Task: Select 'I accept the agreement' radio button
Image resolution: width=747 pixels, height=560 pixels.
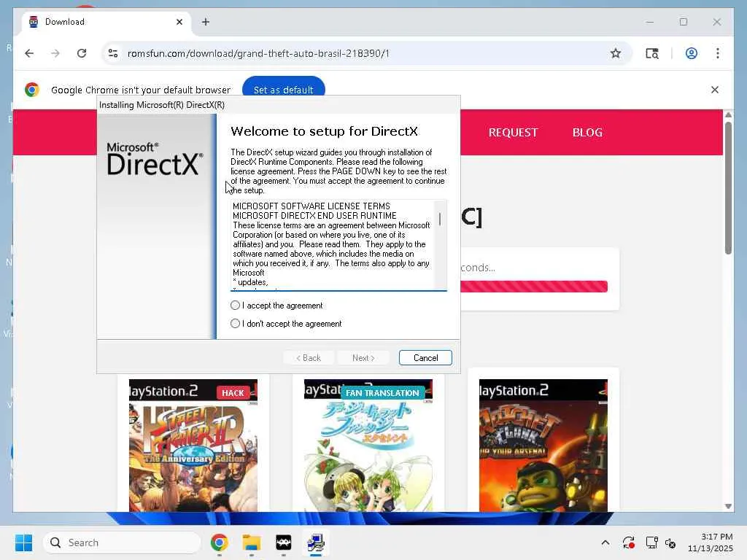Action: tap(235, 306)
